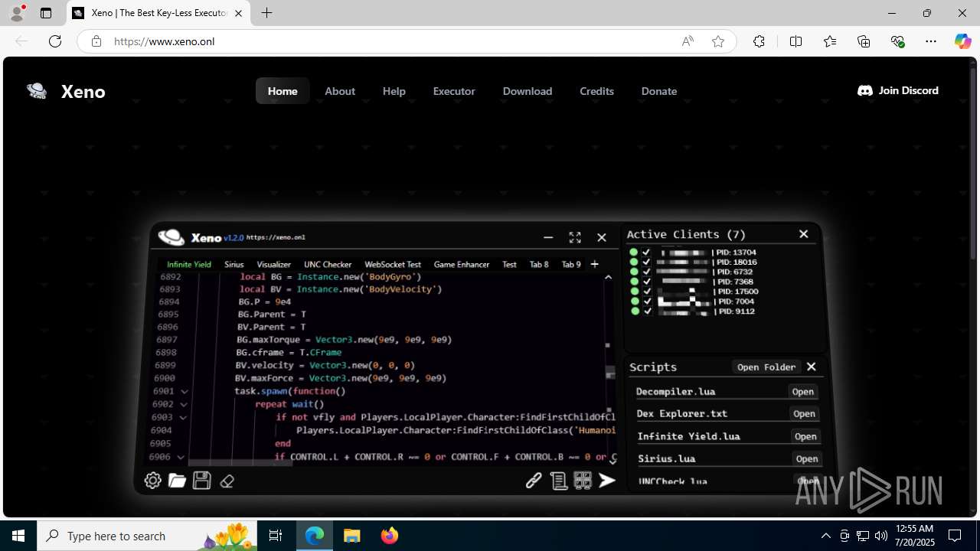Open the Help page
The width and height of the screenshot is (980, 551).
click(x=394, y=91)
